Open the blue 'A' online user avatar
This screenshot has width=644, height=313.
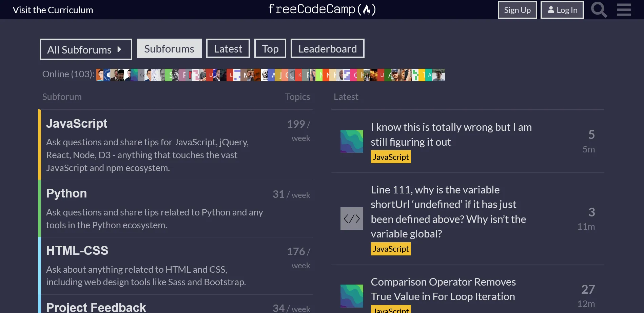[271, 75]
